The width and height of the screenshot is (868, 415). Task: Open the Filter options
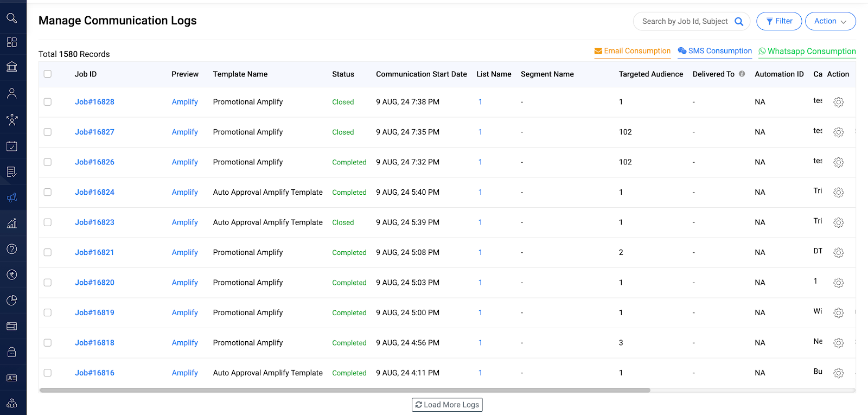pos(779,21)
